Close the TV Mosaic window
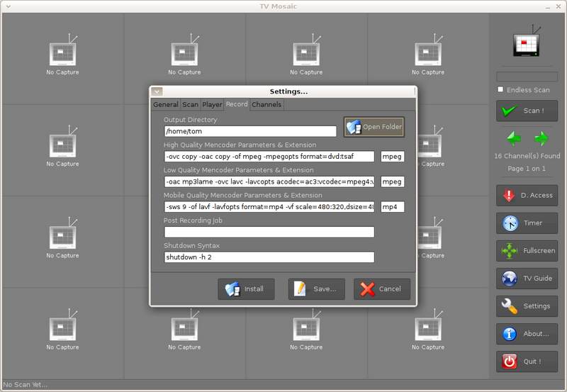This screenshot has width=567, height=392. pos(558,6)
